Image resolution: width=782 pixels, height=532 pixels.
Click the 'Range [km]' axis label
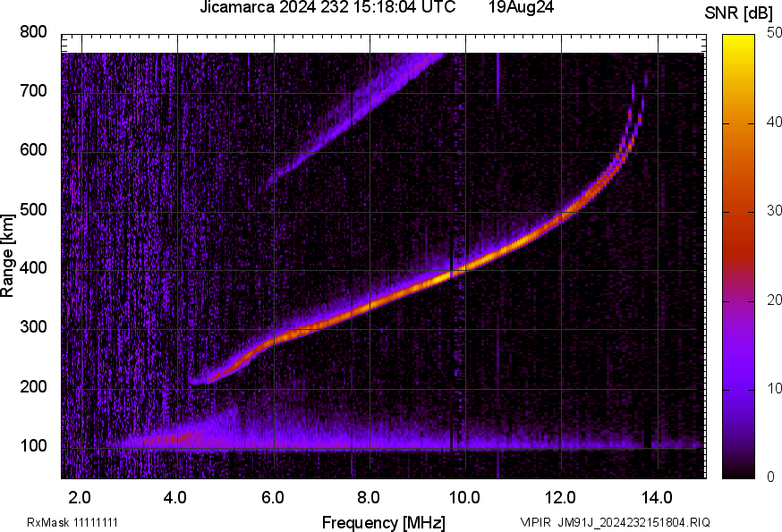pyautogui.click(x=7, y=256)
